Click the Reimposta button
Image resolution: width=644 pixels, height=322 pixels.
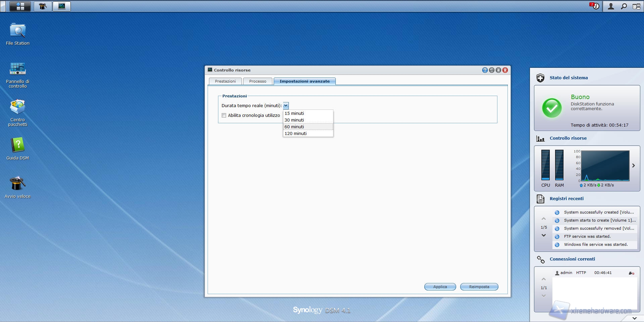coord(479,287)
